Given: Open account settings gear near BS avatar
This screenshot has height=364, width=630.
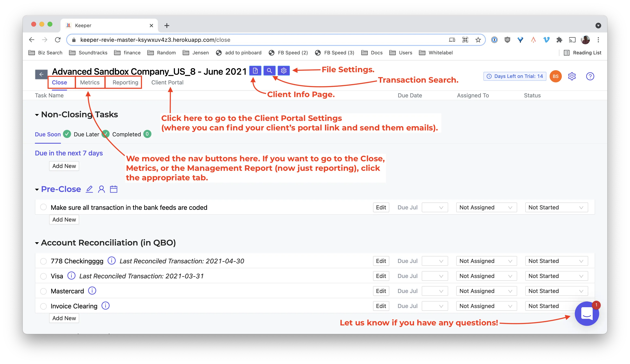Looking at the screenshot, I should point(572,76).
